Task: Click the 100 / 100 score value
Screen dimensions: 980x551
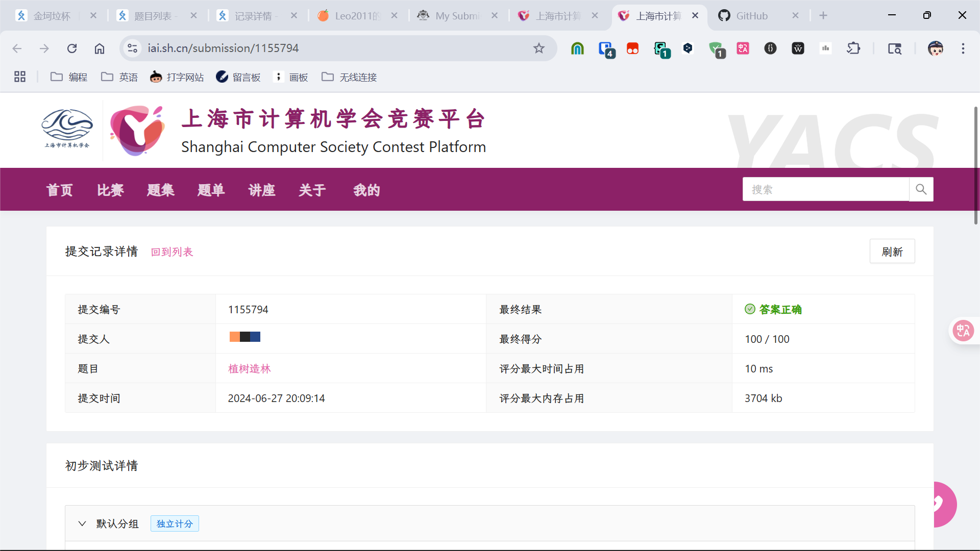Action: click(767, 339)
